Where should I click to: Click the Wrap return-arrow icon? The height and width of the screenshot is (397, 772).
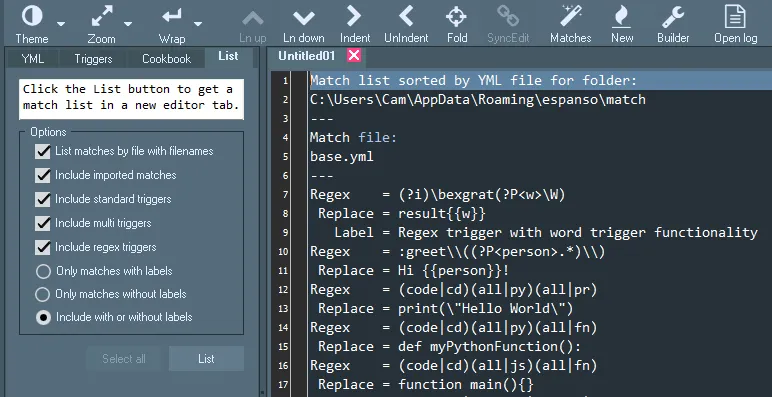point(172,16)
